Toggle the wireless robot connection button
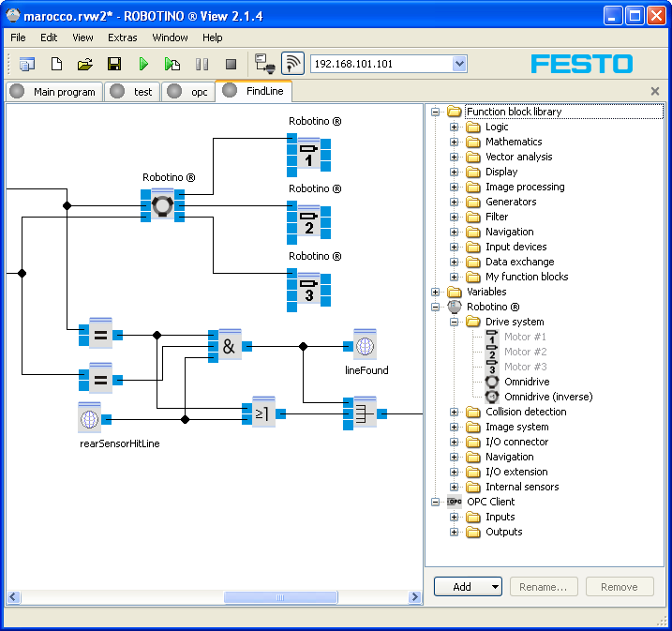Viewport: 672px width, 631px height. 292,64
